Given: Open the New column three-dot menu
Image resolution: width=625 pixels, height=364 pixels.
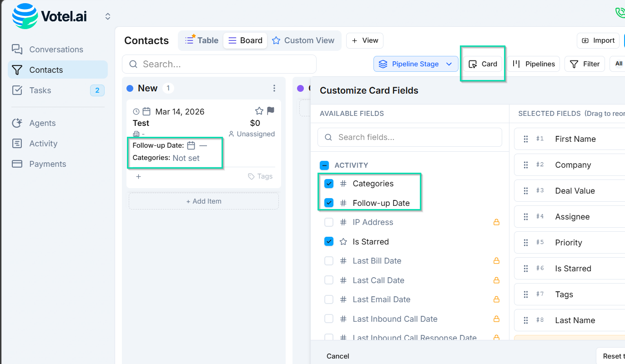Looking at the screenshot, I should pyautogui.click(x=274, y=88).
